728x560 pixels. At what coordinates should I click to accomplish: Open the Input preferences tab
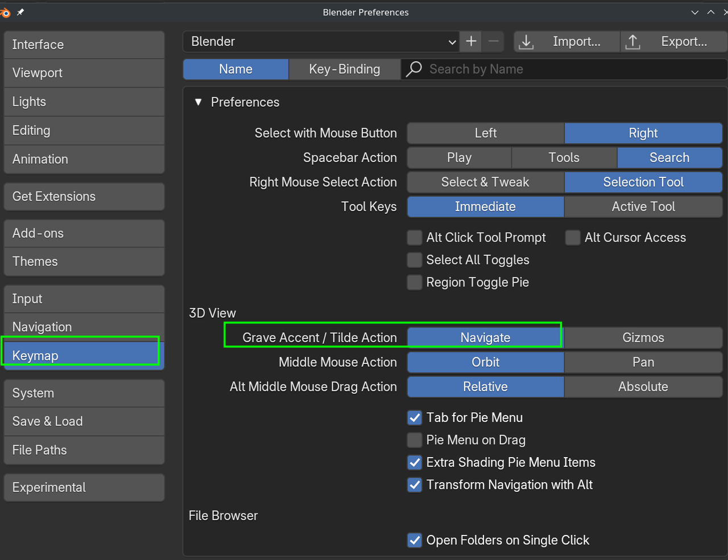(84, 298)
